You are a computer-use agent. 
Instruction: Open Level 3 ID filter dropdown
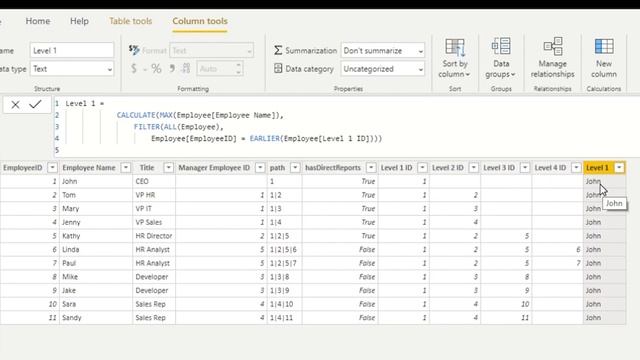tap(525, 168)
